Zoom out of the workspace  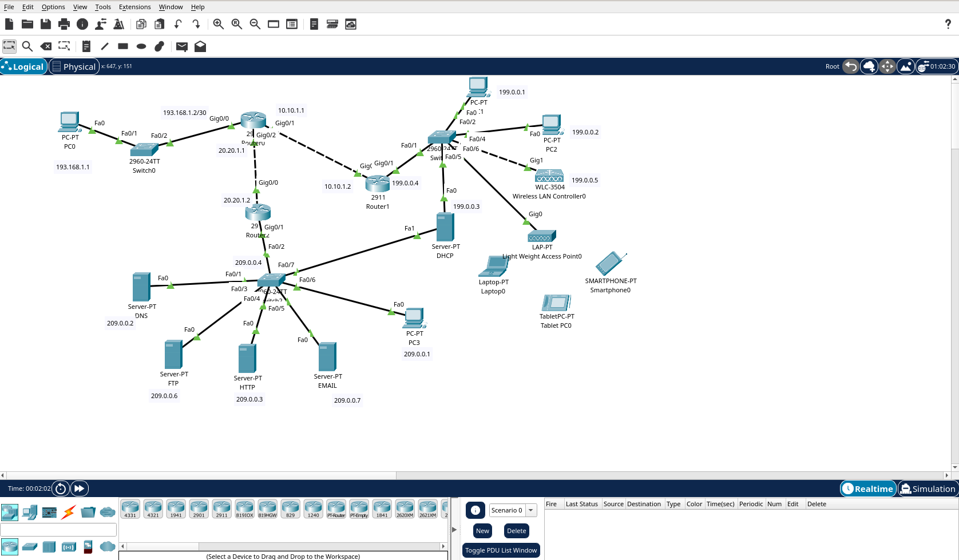coord(255,24)
